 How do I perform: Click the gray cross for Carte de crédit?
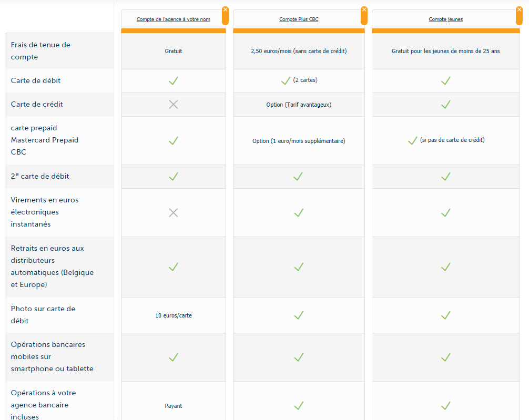click(x=174, y=105)
